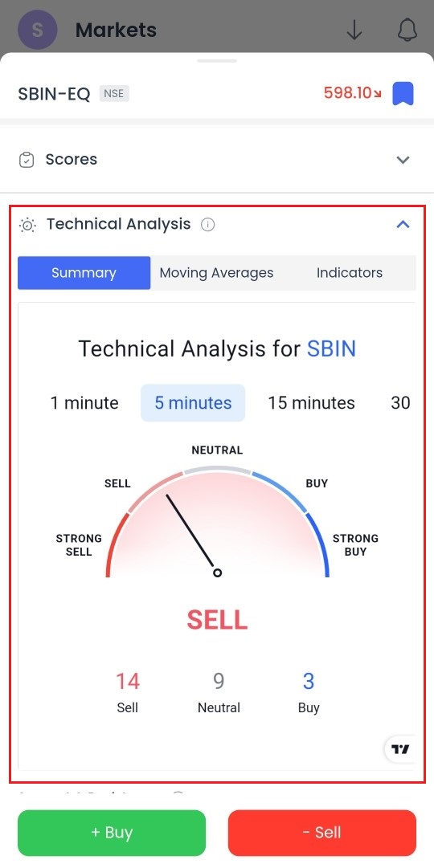Screen dimensions: 434x868
Task: Tap the blue bookmark icon for SBIN-EQ
Action: [403, 94]
